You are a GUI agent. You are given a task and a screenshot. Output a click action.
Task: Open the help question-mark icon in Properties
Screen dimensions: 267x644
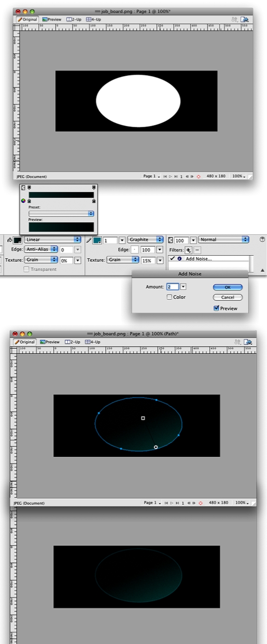262,240
